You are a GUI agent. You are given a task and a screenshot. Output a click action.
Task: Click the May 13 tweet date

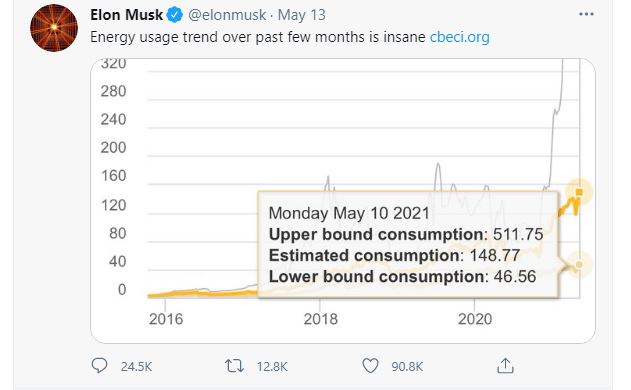tap(301, 15)
